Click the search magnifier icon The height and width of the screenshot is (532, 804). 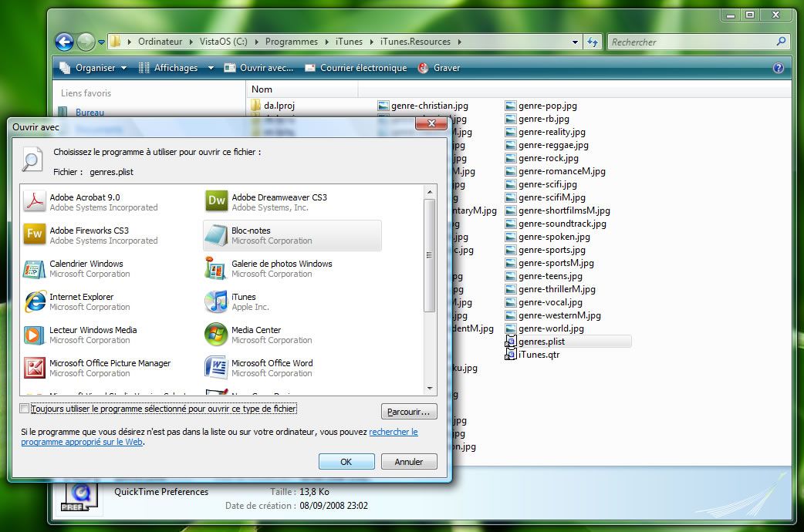781,42
